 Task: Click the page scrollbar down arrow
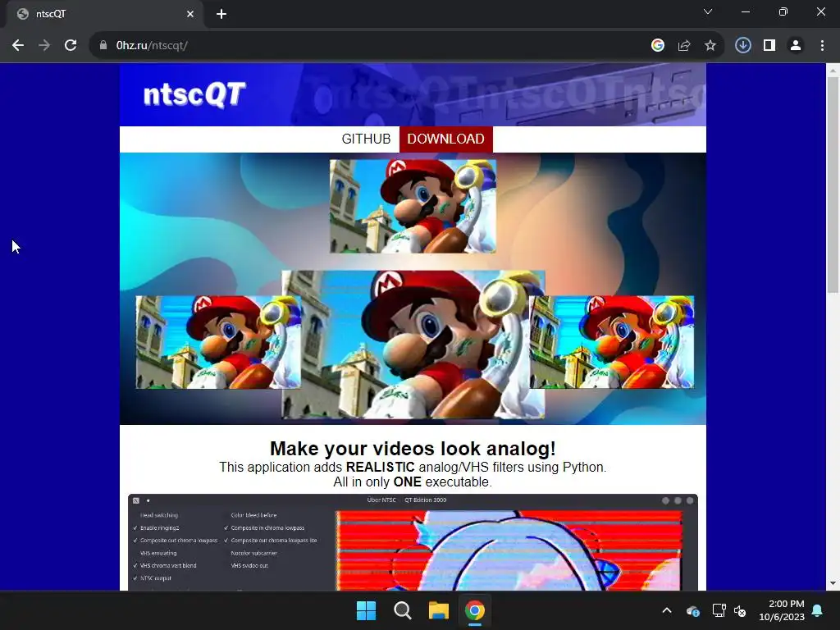pos(833,583)
